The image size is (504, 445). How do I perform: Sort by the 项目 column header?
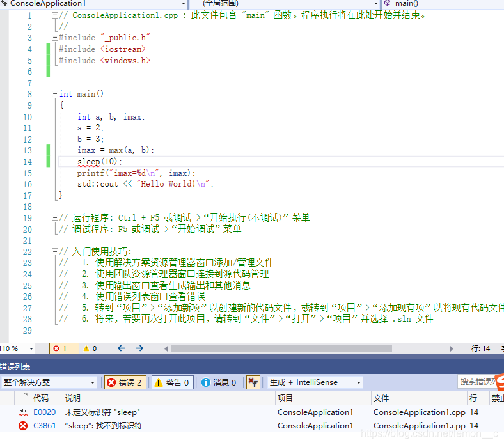[285, 398]
